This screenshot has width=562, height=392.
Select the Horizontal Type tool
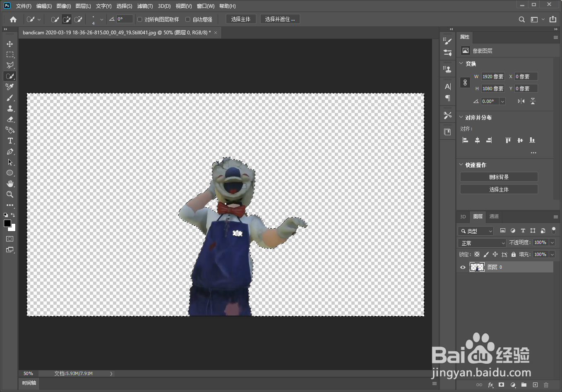(x=10, y=141)
